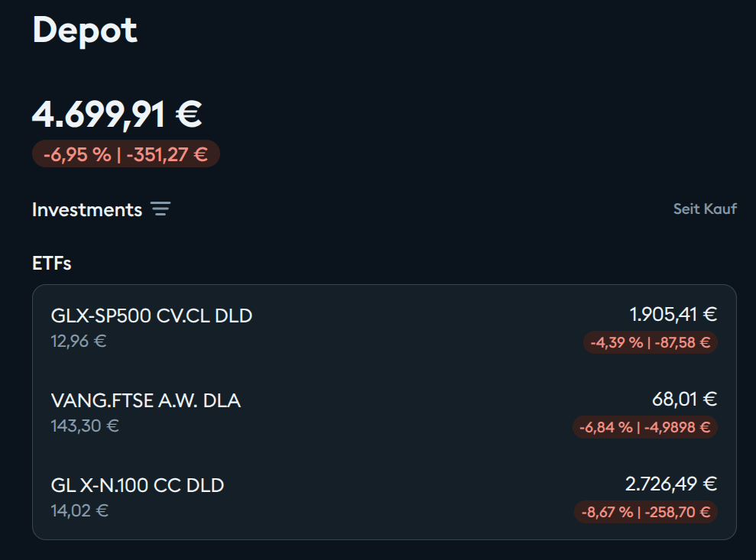Click the Depot page title
This screenshot has width=756, height=560.
(85, 31)
